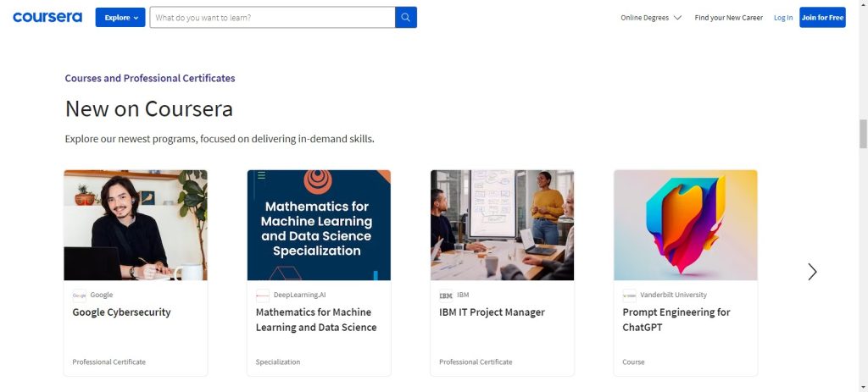
Task: Expand the Online Degrees menu
Action: (x=651, y=17)
